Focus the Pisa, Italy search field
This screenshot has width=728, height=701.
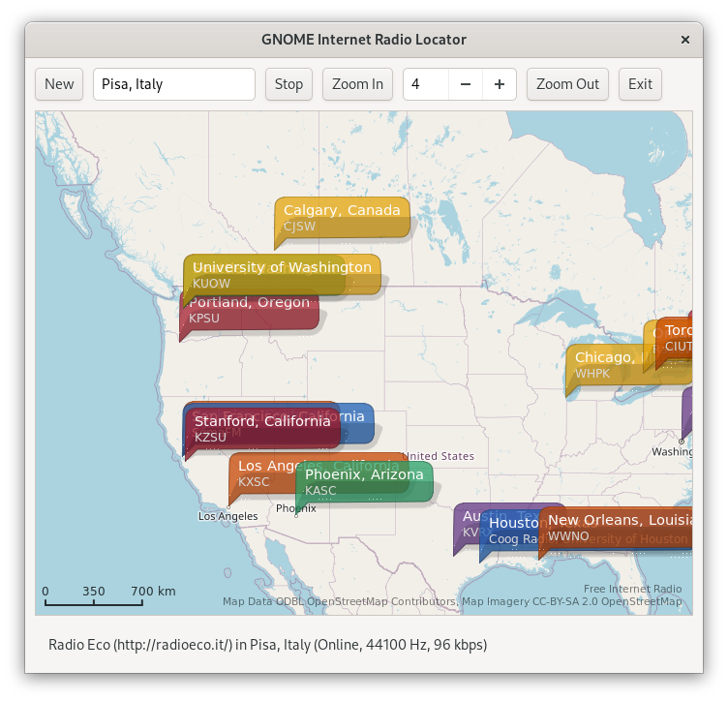(x=174, y=84)
